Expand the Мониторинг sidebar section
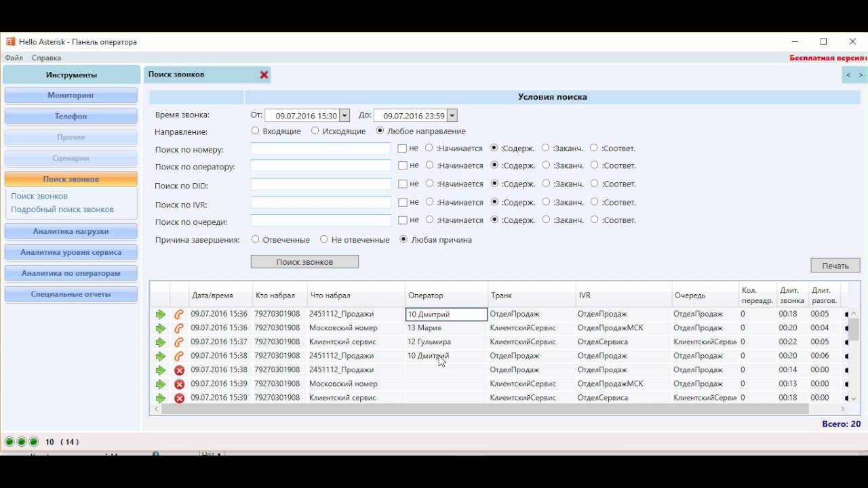Image resolution: width=868 pixels, height=488 pixels. click(x=71, y=96)
